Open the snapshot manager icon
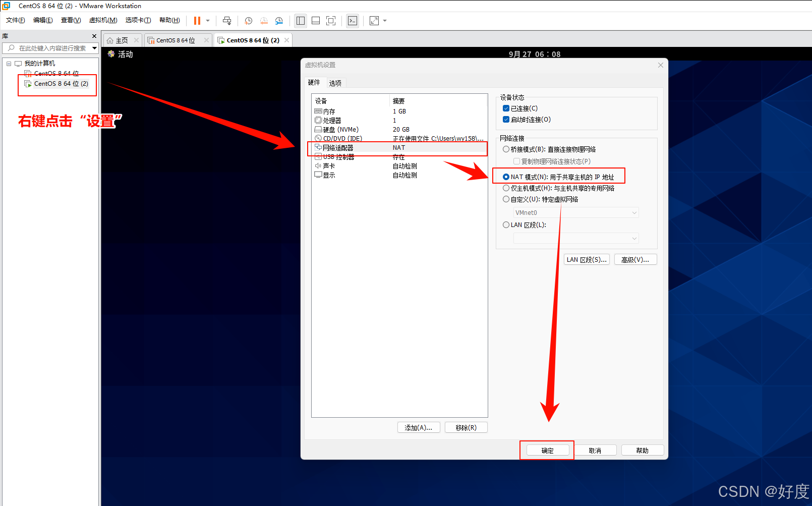812x506 pixels. (x=279, y=21)
